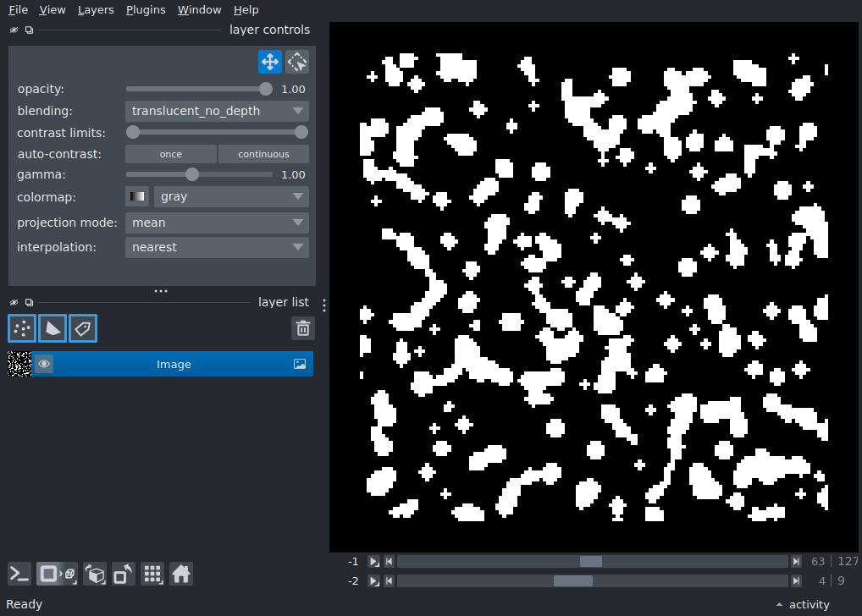
Task: Transpose displayed dimensions
Action: pyautogui.click(x=123, y=575)
